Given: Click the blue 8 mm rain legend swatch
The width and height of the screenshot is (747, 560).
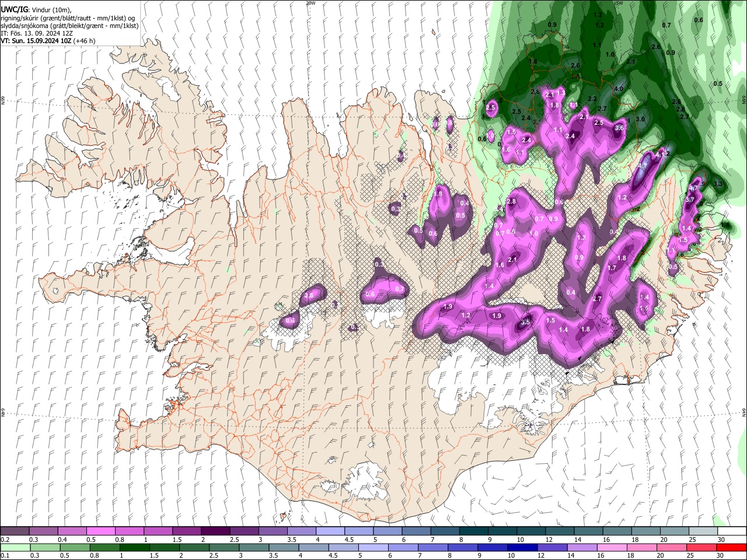Looking at the screenshot, I should pos(462,547).
